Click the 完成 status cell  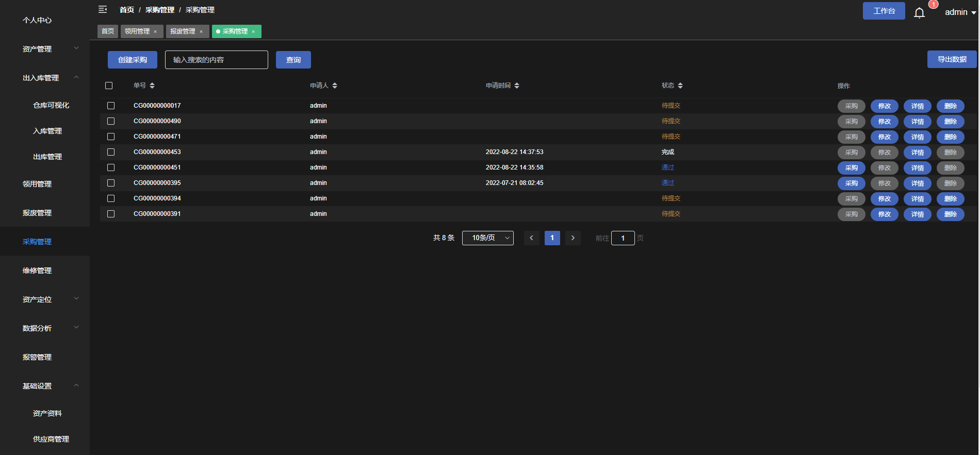668,152
